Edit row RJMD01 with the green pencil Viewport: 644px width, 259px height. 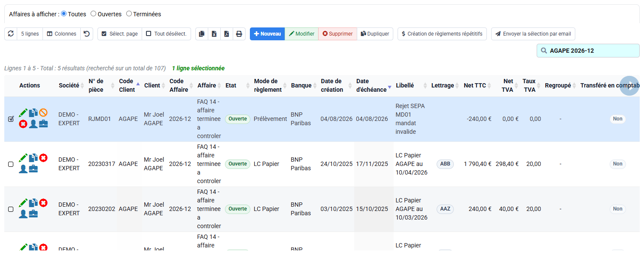click(23, 113)
